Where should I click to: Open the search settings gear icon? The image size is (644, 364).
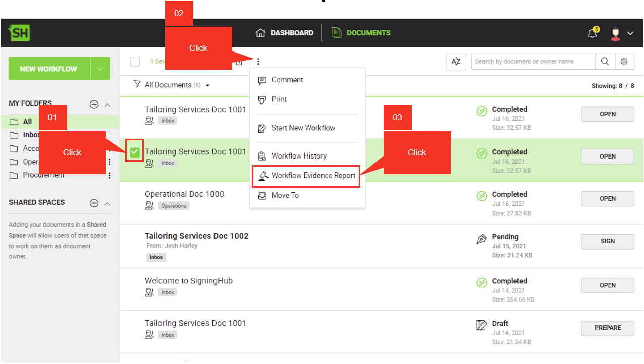coord(624,62)
